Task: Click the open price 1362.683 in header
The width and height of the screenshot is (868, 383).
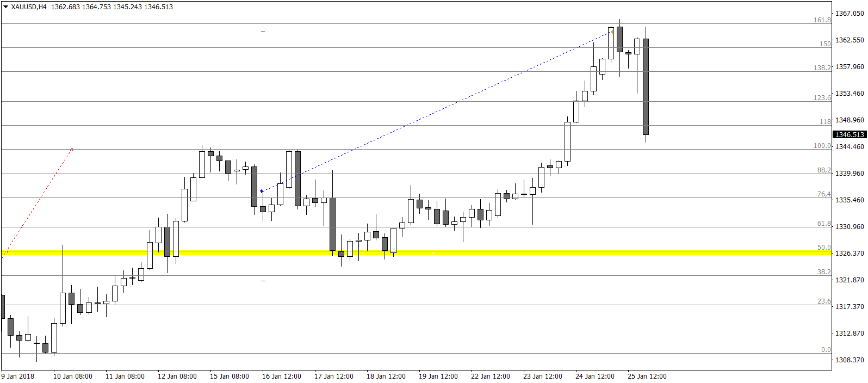Action: click(x=65, y=7)
